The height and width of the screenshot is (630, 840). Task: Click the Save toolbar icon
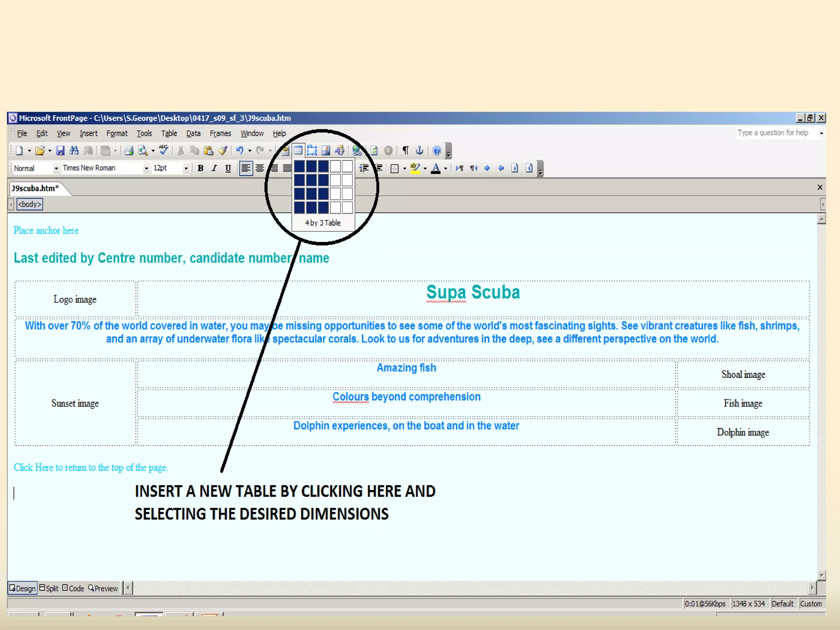point(60,151)
